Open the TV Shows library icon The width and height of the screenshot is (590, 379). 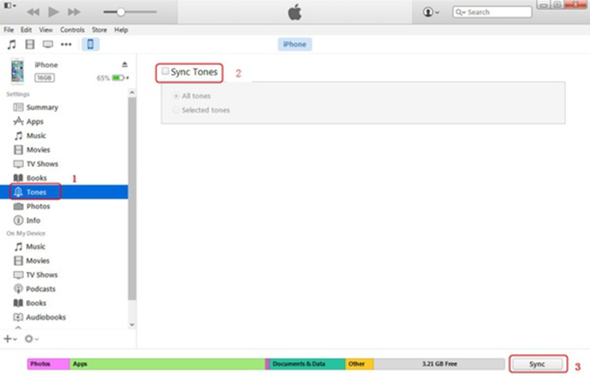click(x=48, y=44)
